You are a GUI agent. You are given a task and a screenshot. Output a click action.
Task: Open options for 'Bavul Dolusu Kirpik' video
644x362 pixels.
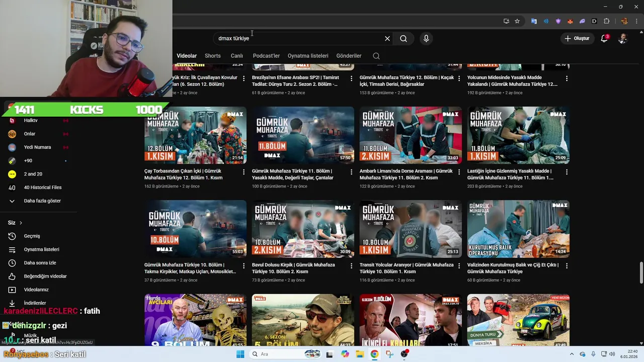pos(351,265)
